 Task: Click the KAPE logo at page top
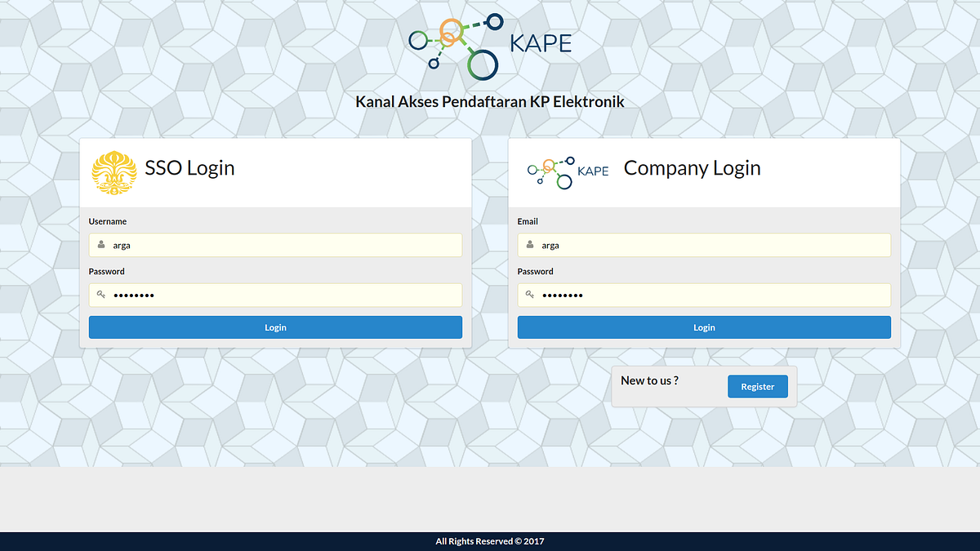(490, 47)
